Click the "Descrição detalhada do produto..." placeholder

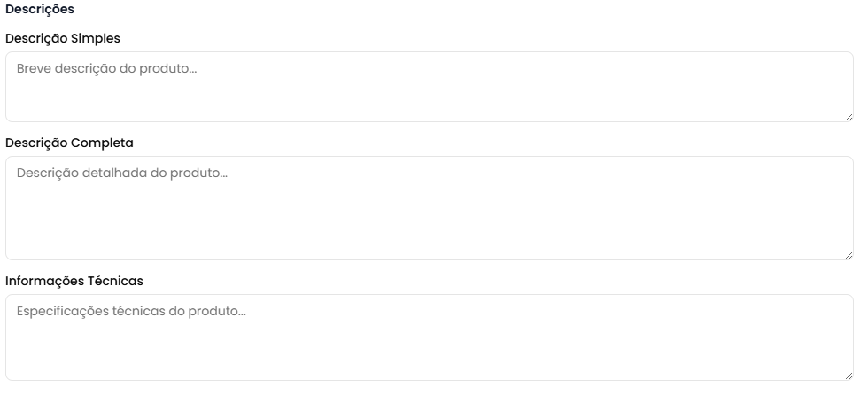(122, 173)
